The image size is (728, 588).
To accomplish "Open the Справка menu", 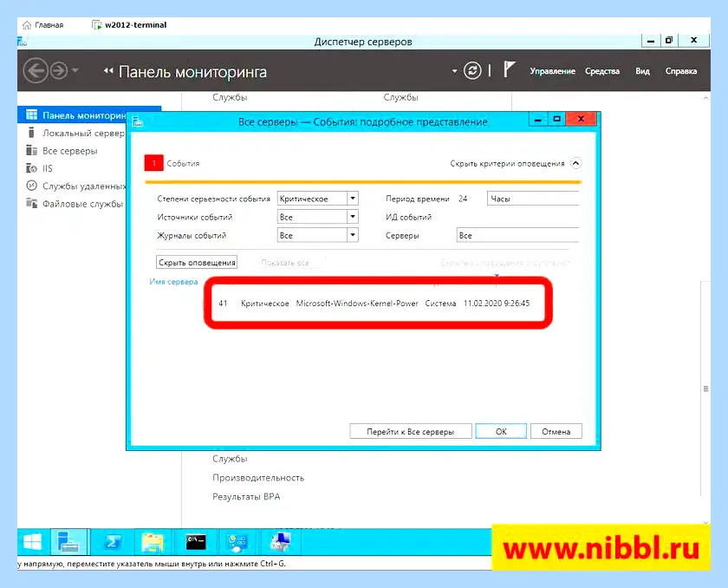I will [x=681, y=71].
